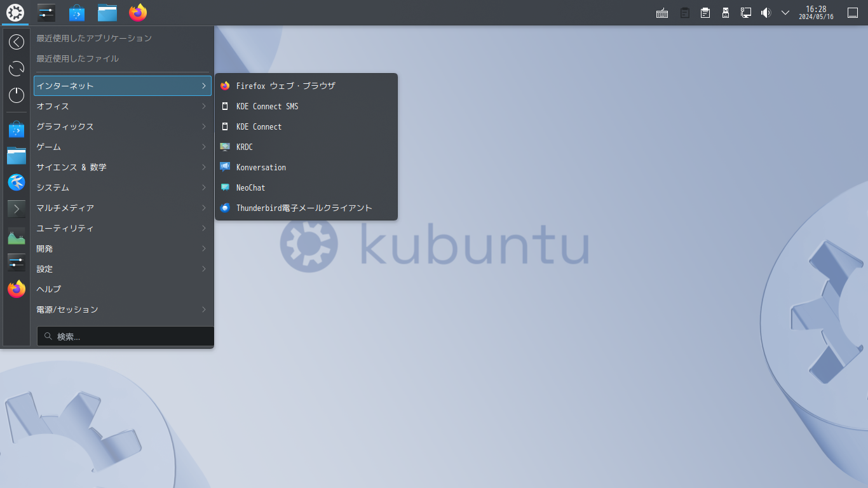Click the clock showing 16:28
Viewport: 868px width, 488px height.
(816, 13)
